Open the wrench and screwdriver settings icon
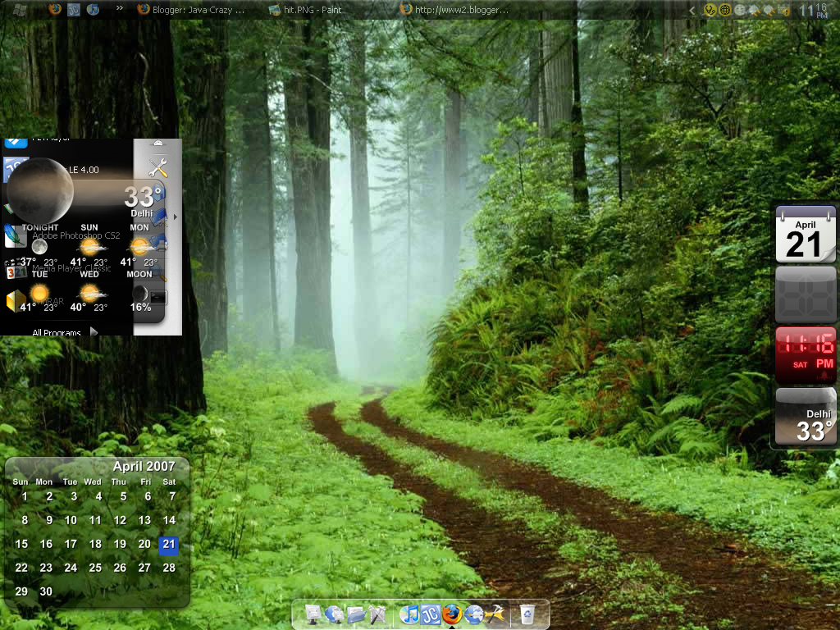Screen dimensions: 840x630 pyautogui.click(x=158, y=167)
